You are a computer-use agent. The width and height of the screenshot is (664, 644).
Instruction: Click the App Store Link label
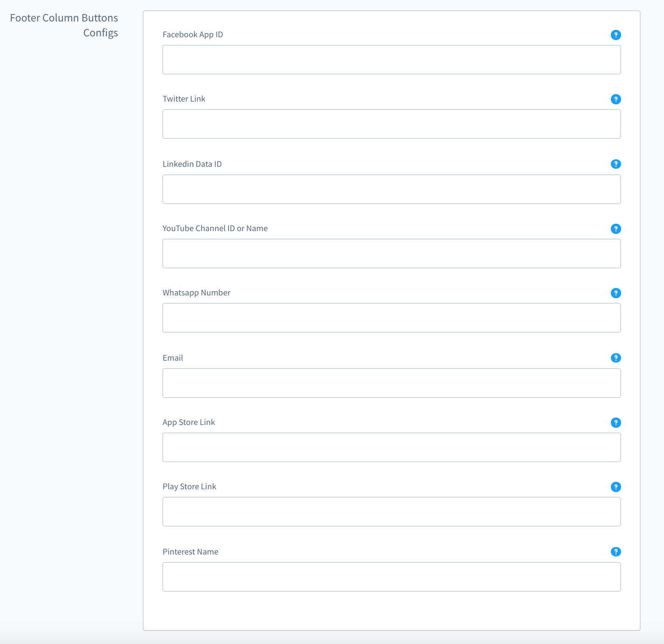click(x=189, y=422)
